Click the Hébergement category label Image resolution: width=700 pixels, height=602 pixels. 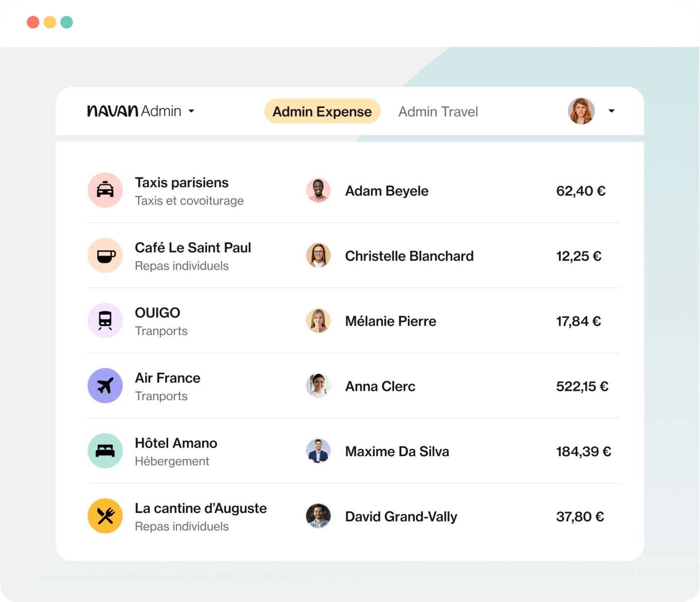point(172,461)
